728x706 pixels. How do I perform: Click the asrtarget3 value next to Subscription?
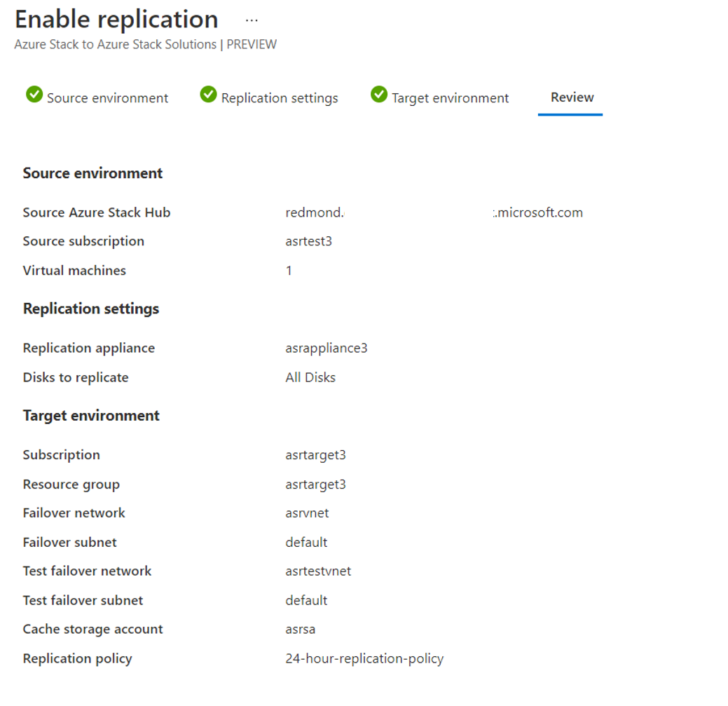pos(316,455)
